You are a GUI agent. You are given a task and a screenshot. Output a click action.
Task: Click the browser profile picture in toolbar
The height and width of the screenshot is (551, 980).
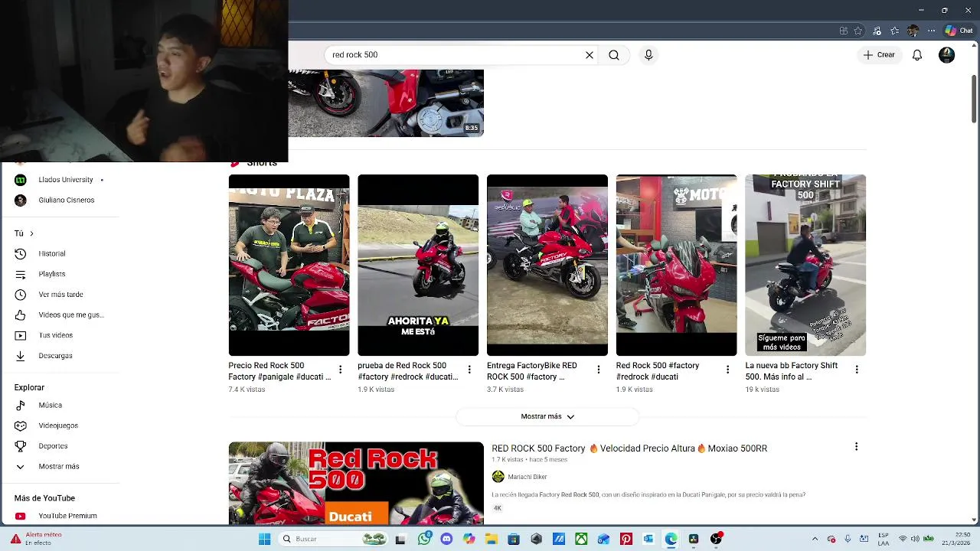coord(913,31)
